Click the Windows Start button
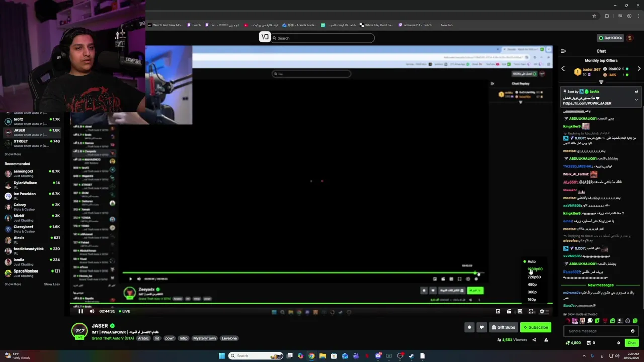644x362 pixels. coord(221,356)
